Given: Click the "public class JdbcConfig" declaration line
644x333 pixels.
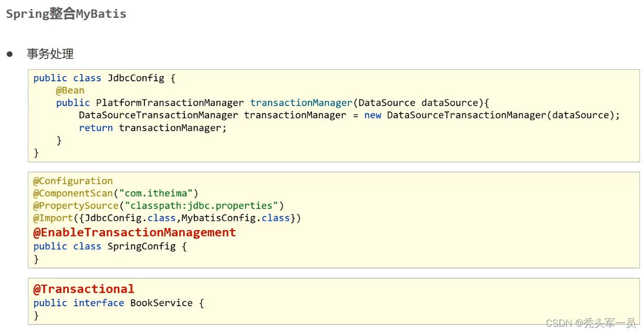Looking at the screenshot, I should coord(104,78).
